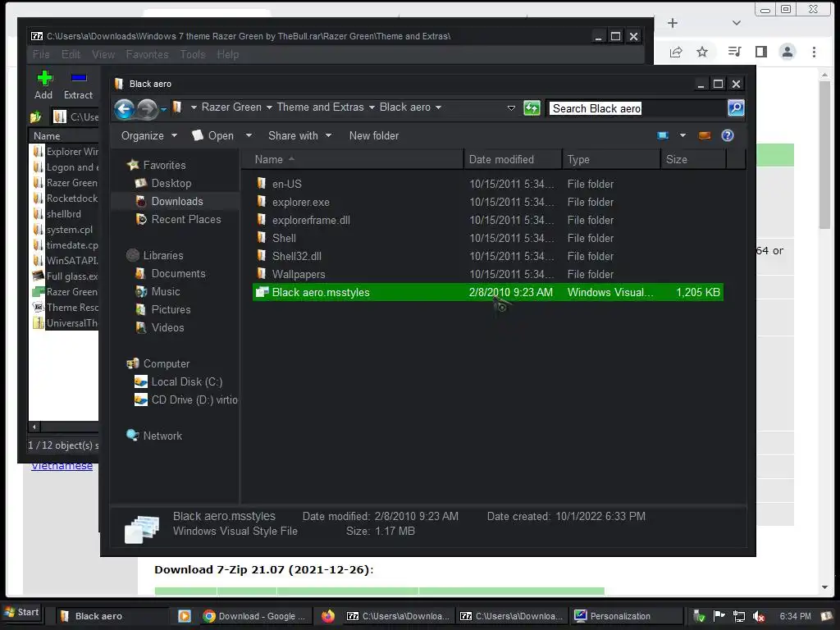
Task: Toggle Chrome side panel icon
Action: tap(760, 52)
